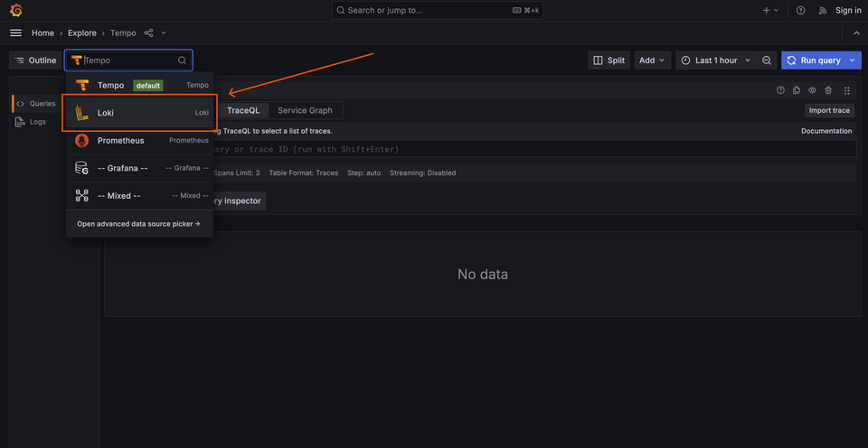Screen dimensions: 868x448
Task: Click the Run query button
Action: click(814, 61)
